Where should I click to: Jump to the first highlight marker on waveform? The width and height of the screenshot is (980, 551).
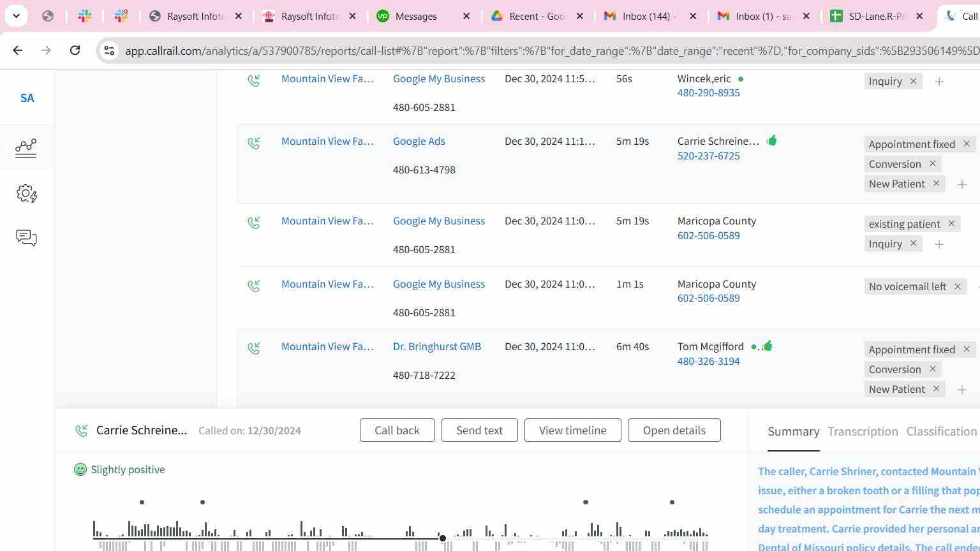pyautogui.click(x=142, y=503)
